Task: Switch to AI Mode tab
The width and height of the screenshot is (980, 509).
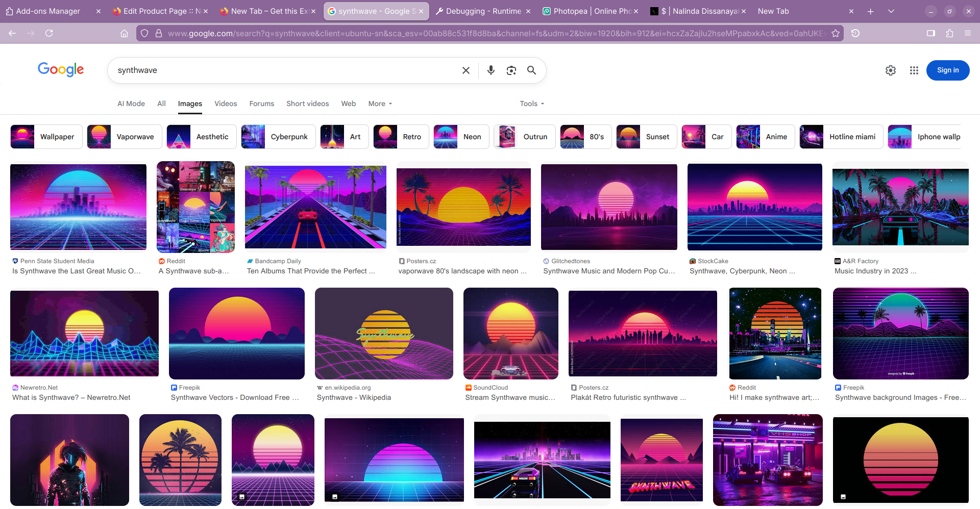Action: (x=131, y=104)
